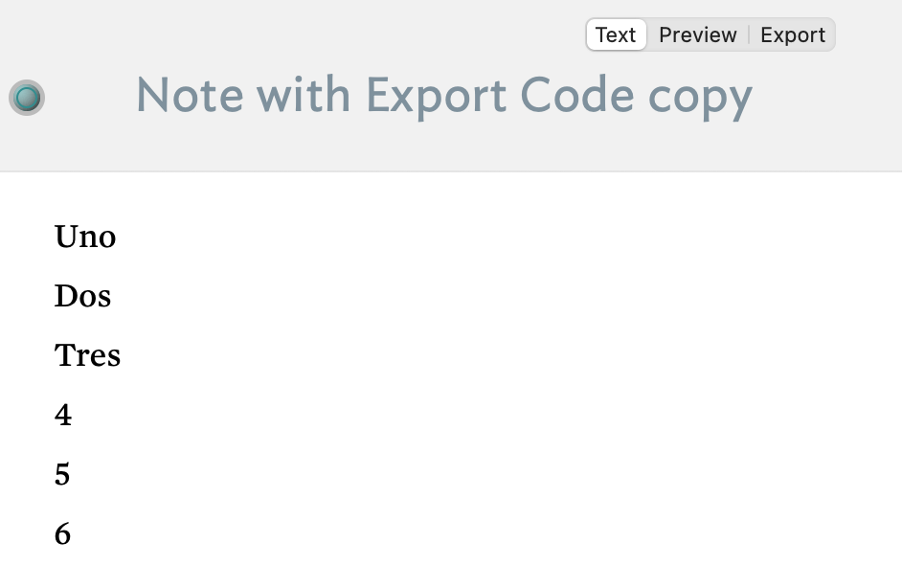This screenshot has width=902, height=588.
Task: Click the word "copy" in the title
Action: tap(700, 98)
